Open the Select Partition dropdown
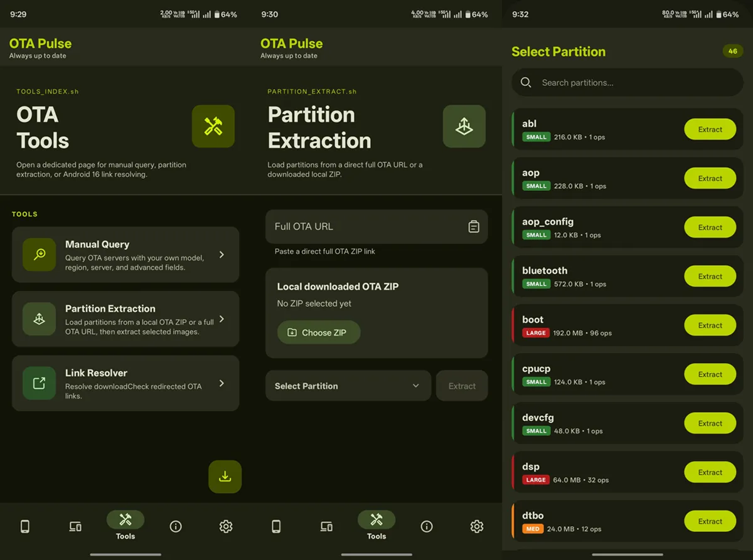The width and height of the screenshot is (753, 560). click(348, 386)
